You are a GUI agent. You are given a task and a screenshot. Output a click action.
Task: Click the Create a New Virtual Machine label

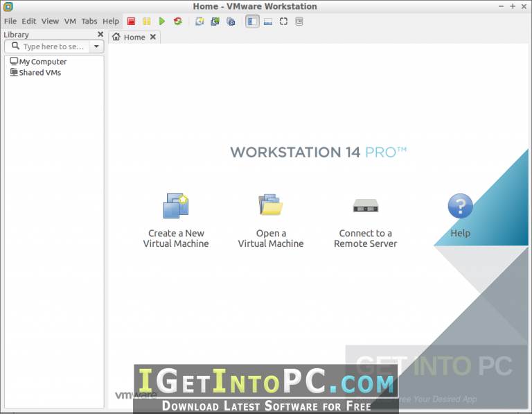(x=176, y=239)
